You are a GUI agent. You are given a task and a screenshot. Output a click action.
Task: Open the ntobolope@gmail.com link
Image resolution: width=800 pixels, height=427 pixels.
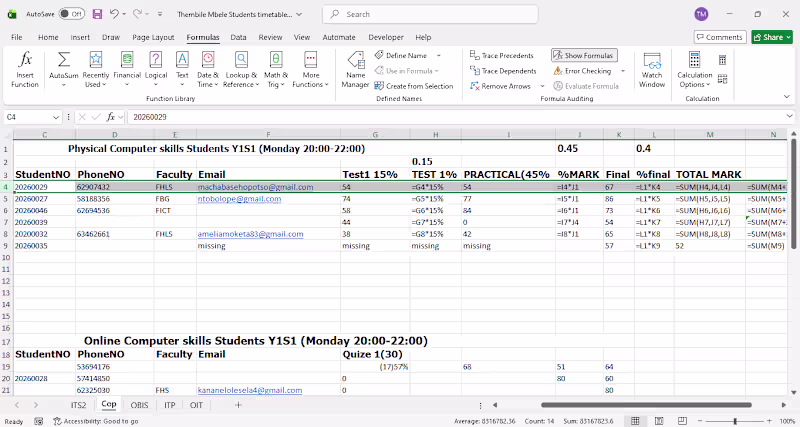pyautogui.click(x=239, y=199)
